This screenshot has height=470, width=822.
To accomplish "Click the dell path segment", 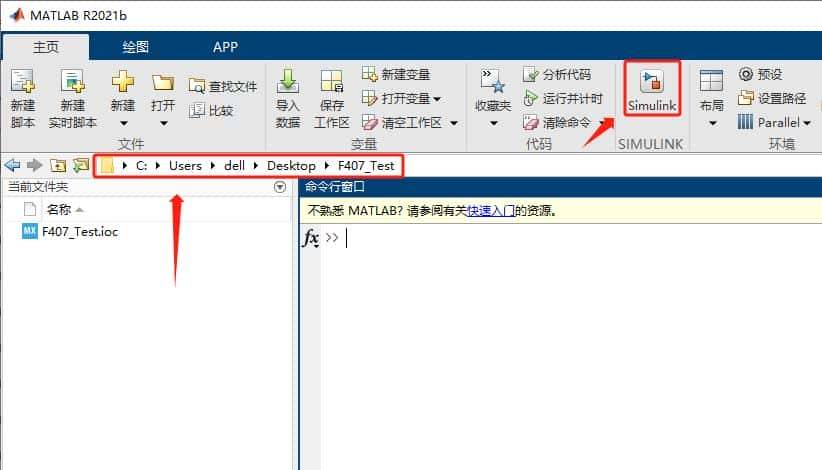I will pyautogui.click(x=234, y=166).
